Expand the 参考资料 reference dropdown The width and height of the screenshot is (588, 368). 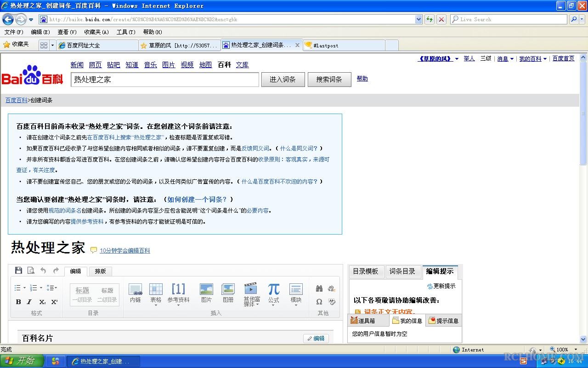click(178, 305)
